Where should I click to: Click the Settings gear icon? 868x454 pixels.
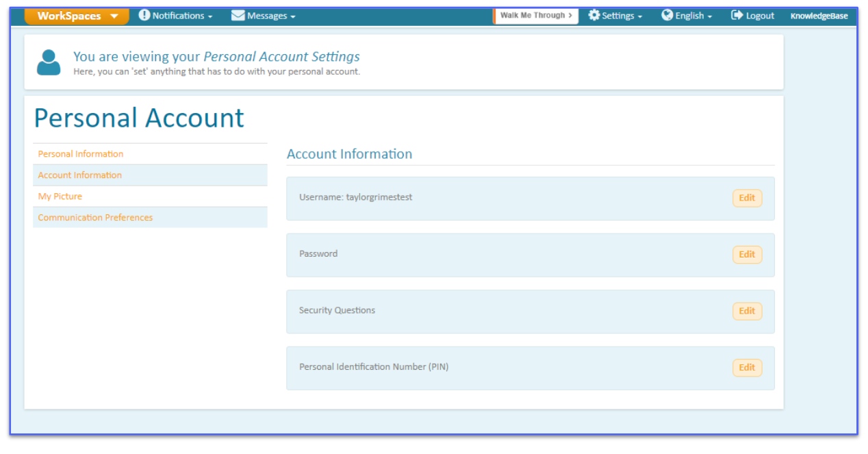594,15
